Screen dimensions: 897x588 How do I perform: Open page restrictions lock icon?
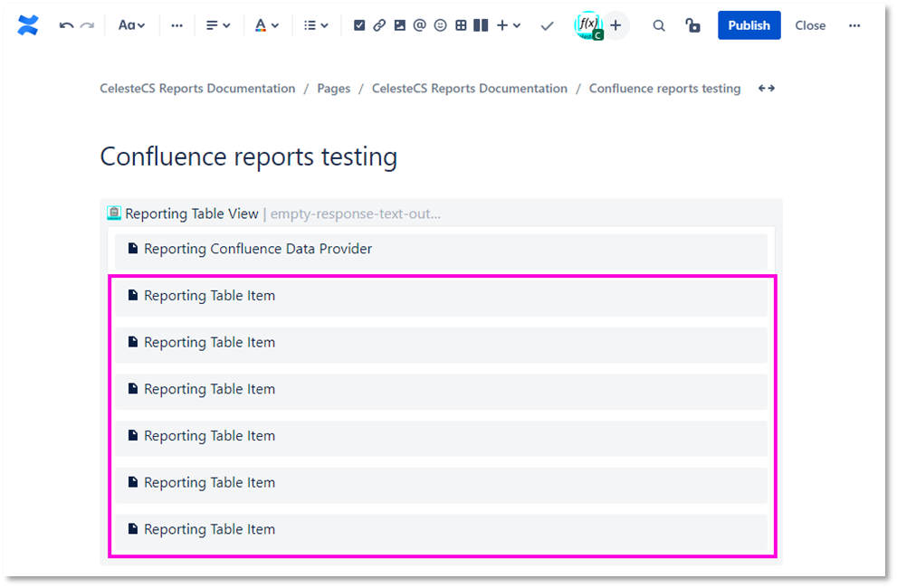tap(692, 25)
